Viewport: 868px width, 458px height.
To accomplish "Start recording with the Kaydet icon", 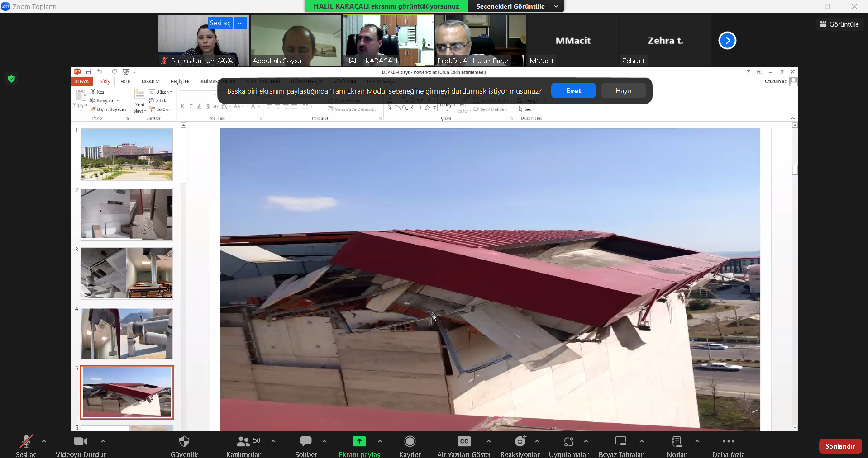I will tap(410, 441).
